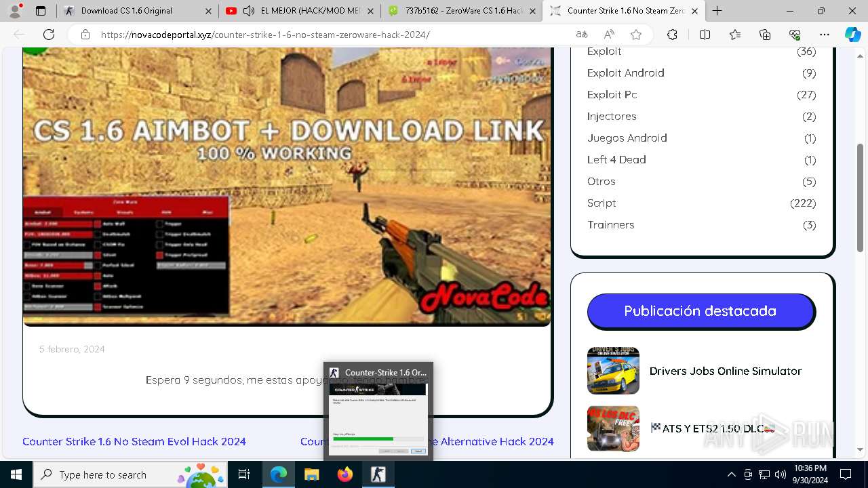Screen dimensions: 868x488
Task: Click the Counter-Strike installer preview thumbnail
Action: pyautogui.click(x=378, y=419)
